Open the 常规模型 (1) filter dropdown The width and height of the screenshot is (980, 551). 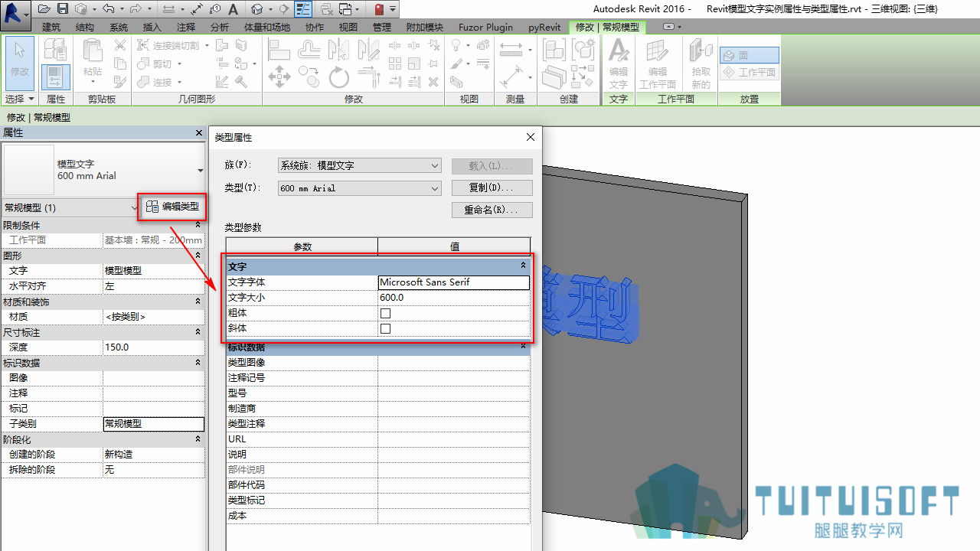pyautogui.click(x=70, y=207)
